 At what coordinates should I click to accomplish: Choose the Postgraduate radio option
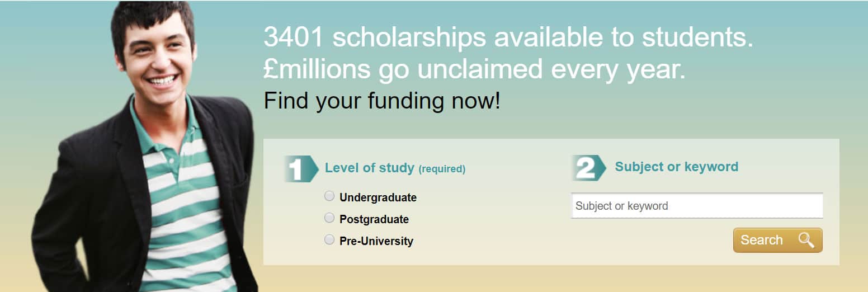click(x=329, y=218)
